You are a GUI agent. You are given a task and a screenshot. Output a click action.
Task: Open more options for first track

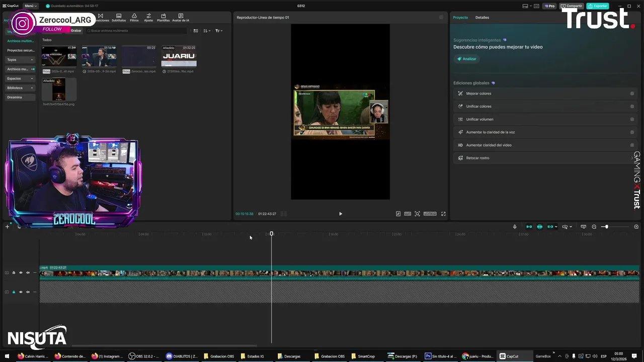34,273
